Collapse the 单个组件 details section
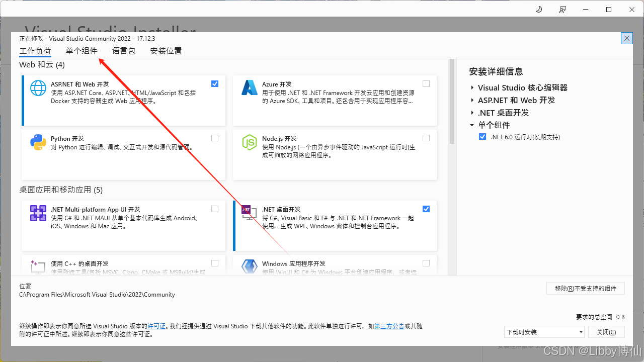The width and height of the screenshot is (644, 362). [x=472, y=125]
